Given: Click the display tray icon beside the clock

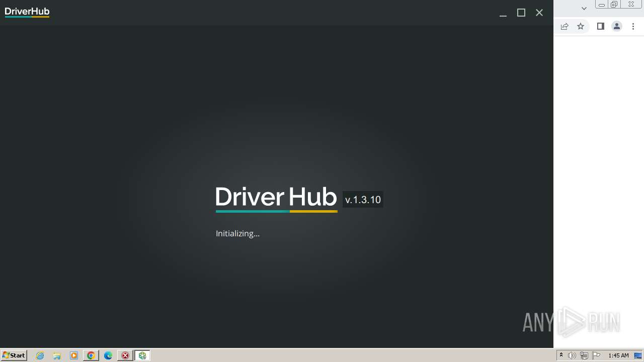Looking at the screenshot, I should coord(638,355).
